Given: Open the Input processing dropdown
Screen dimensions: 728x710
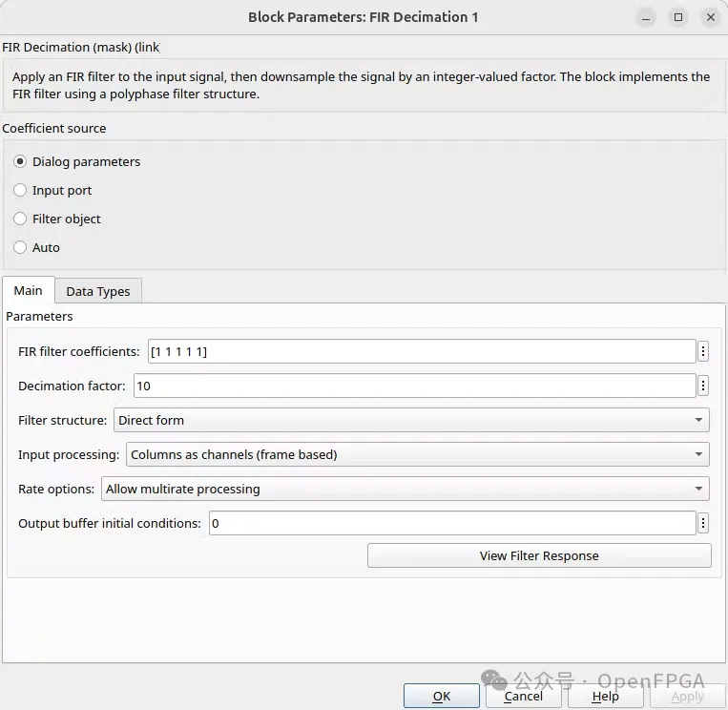Looking at the screenshot, I should (x=418, y=455).
